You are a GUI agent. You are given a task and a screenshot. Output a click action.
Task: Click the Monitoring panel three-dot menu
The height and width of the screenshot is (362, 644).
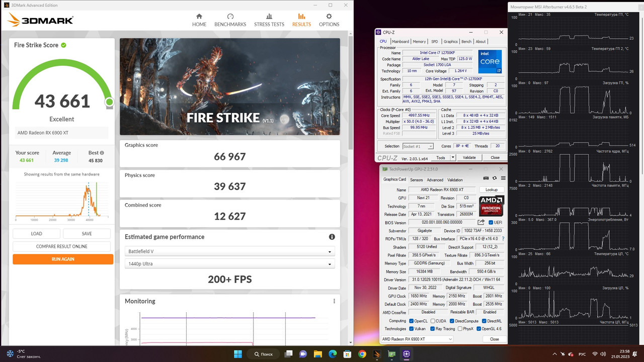click(x=334, y=301)
